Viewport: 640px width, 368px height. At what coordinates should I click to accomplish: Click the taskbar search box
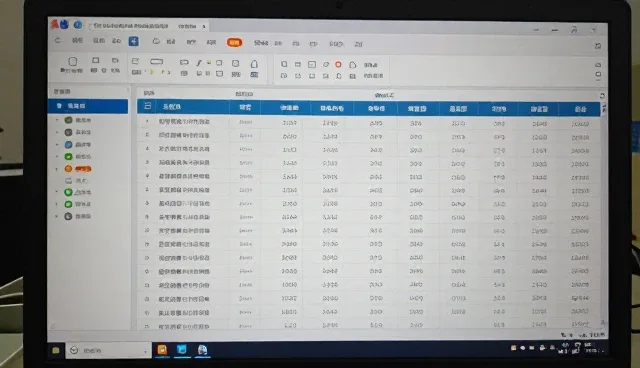(109, 350)
